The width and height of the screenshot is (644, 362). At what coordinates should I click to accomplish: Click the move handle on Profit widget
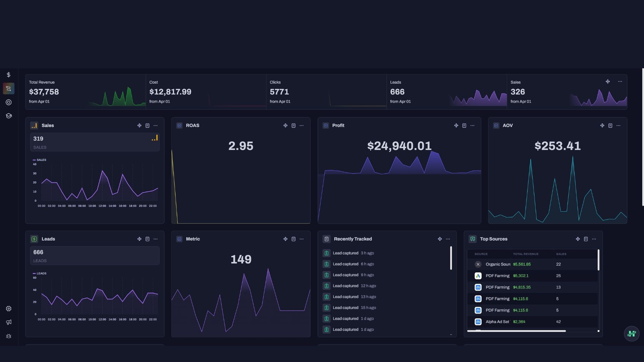pos(456,125)
